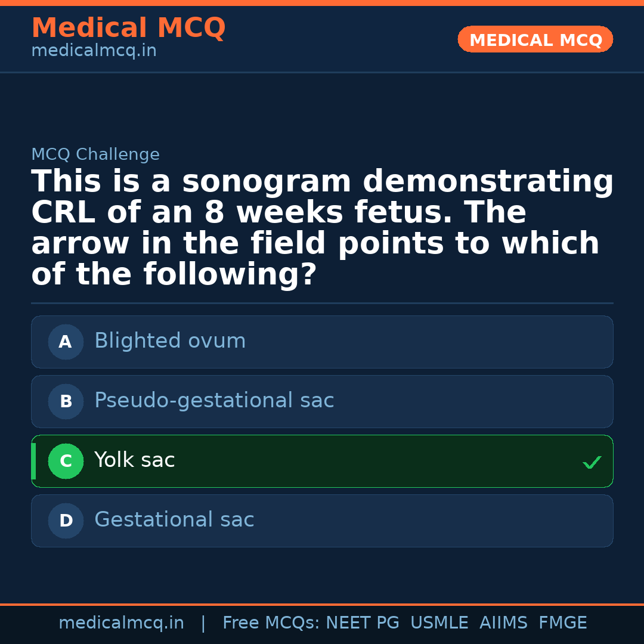This screenshot has width=644, height=644.
Task: Click the Free MCQs footer label
Action: pyautogui.click(x=271, y=623)
